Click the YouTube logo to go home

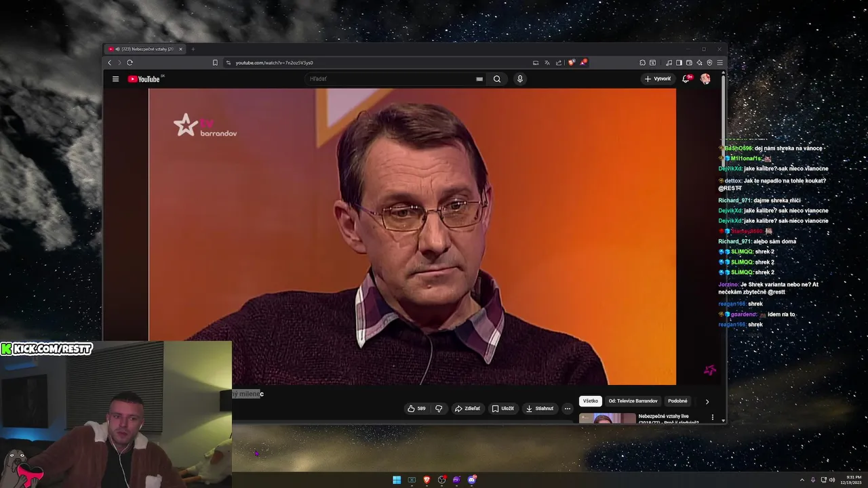point(144,79)
